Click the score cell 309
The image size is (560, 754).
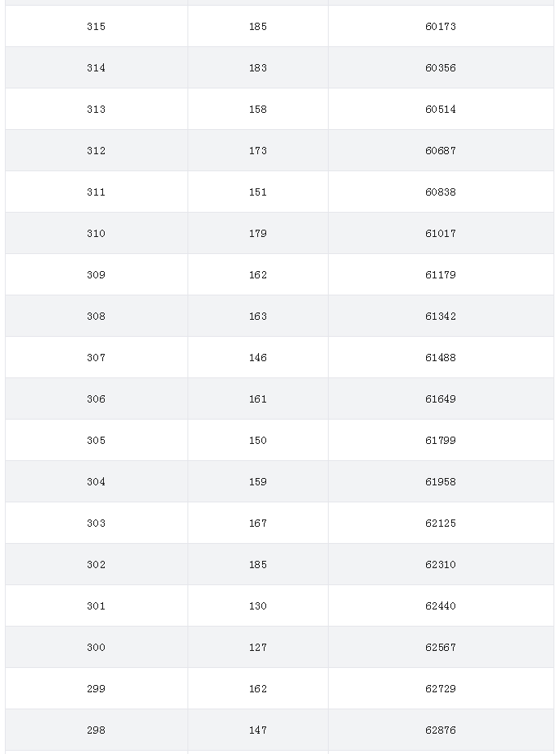[96, 274]
